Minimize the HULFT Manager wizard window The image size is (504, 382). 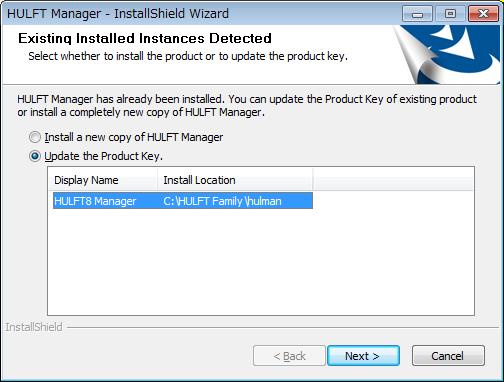click(417, 14)
